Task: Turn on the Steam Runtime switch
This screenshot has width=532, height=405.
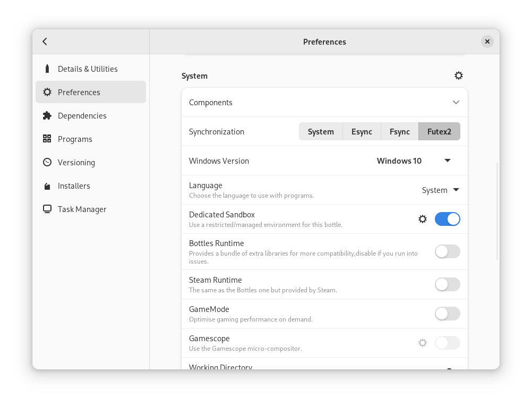Action: coord(447,284)
